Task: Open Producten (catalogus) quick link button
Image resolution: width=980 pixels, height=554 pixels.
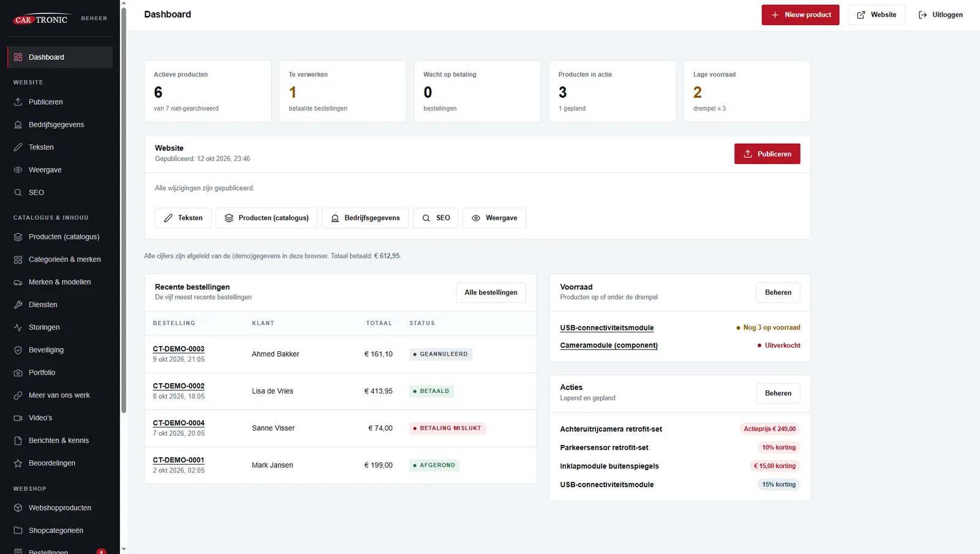Action: 266,218
